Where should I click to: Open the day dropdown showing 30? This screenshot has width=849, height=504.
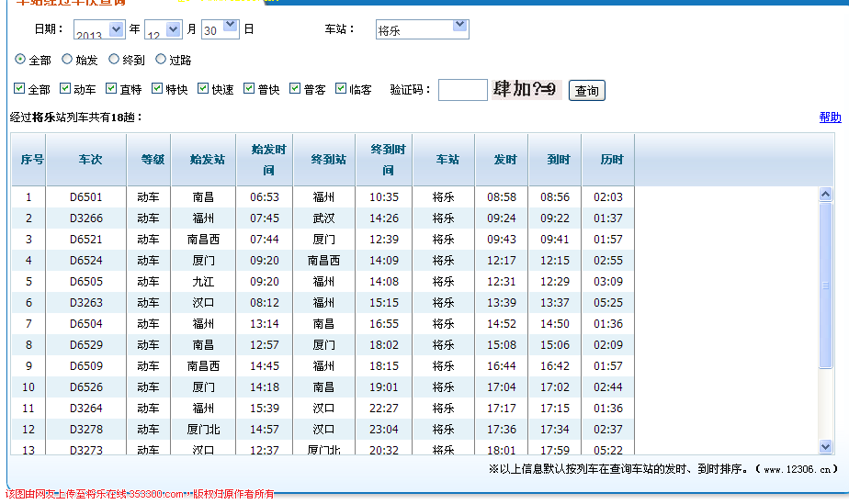(x=220, y=29)
